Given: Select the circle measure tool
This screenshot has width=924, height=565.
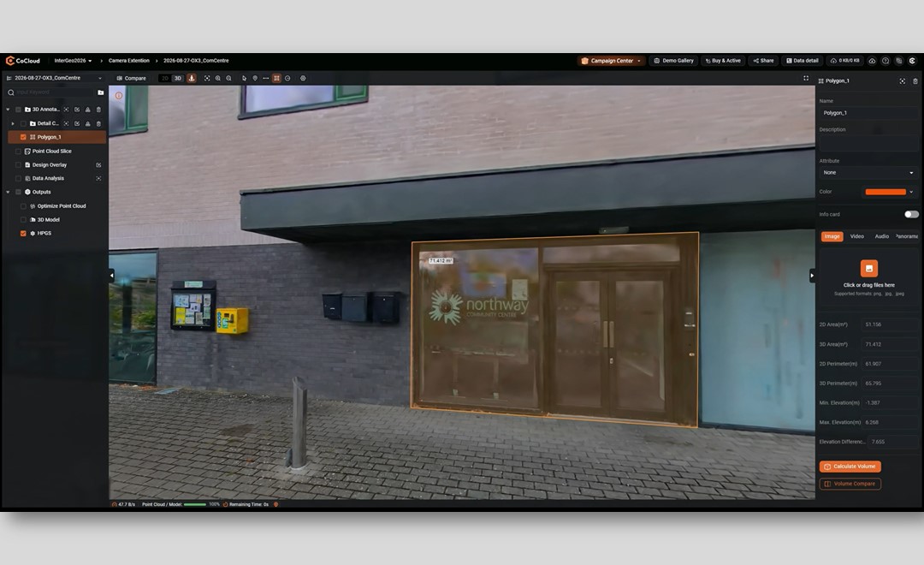Looking at the screenshot, I should 287,78.
